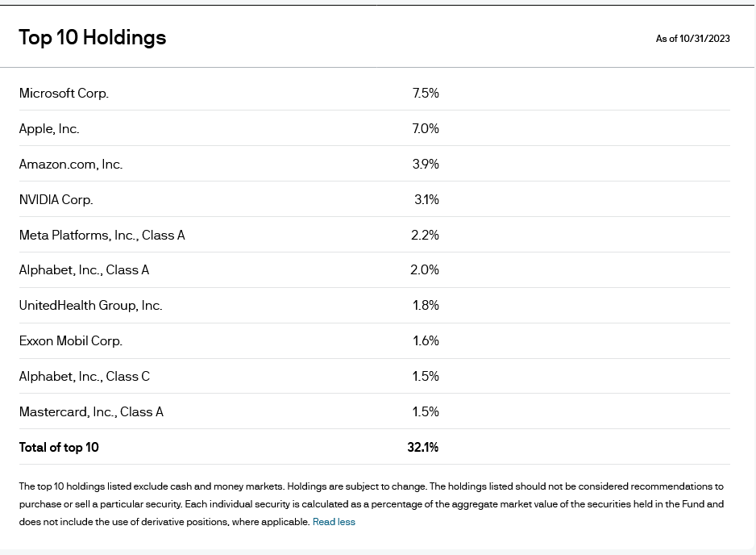Select the Apple, Inc. holding name
Screen dimensions: 756x555
49,129
